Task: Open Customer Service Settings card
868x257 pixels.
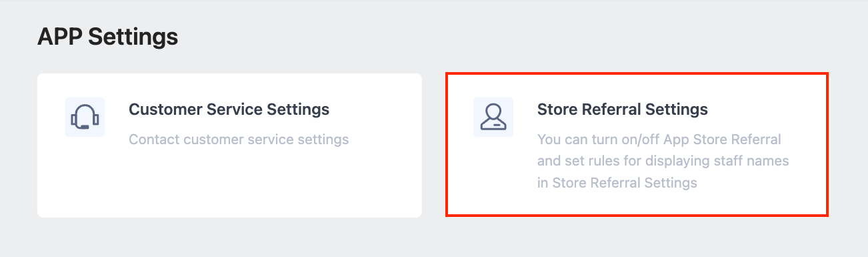Action: coord(229,145)
